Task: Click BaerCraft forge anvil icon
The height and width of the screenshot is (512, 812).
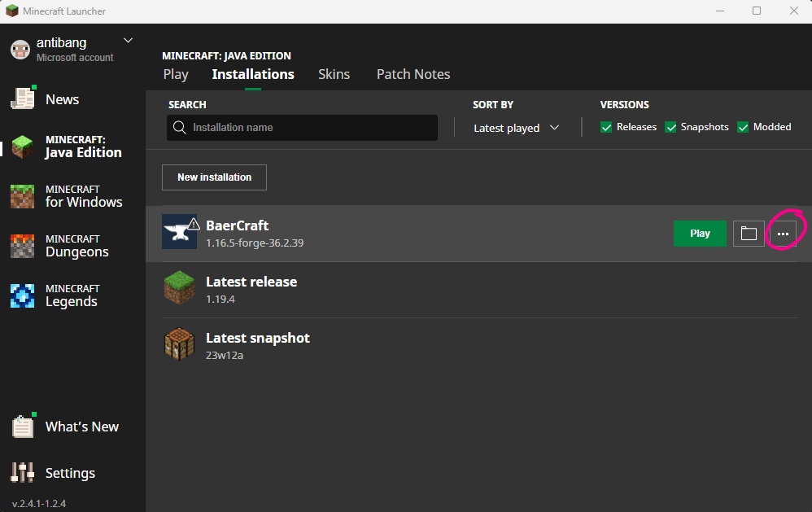Action: point(179,232)
